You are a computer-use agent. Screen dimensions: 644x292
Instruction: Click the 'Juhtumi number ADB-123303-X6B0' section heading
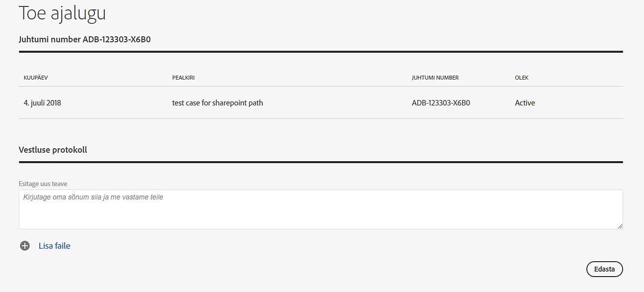pyautogui.click(x=84, y=39)
